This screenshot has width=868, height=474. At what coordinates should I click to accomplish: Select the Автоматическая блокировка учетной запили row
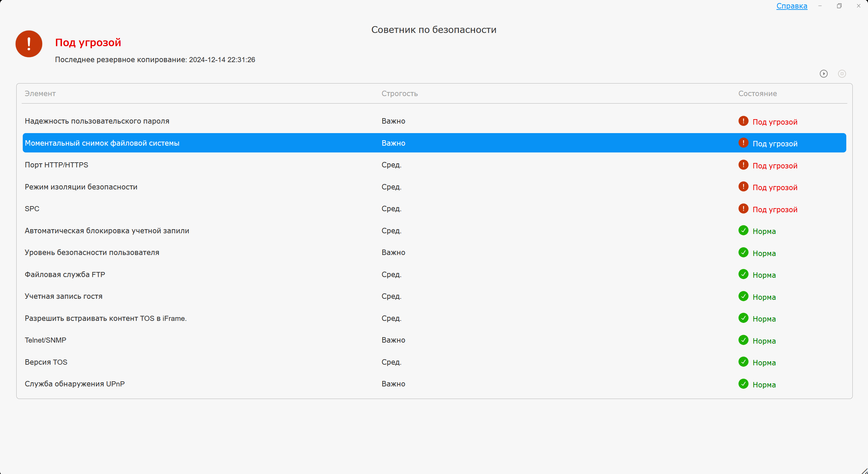coord(107,231)
